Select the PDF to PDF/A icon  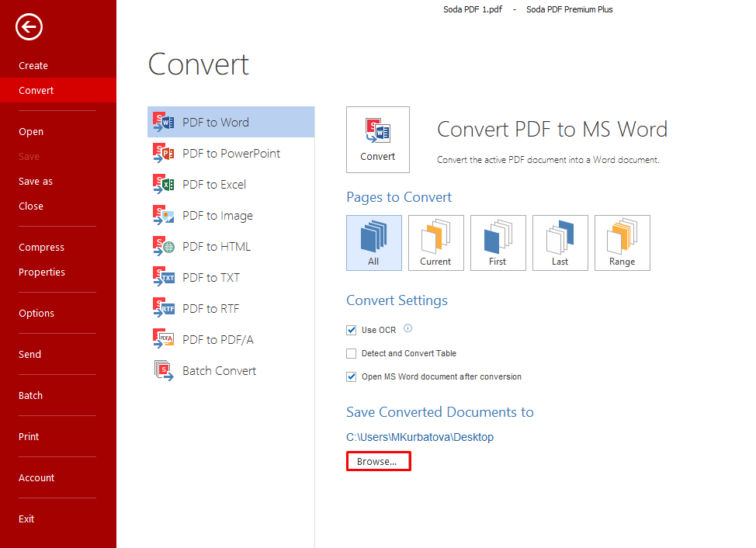point(164,339)
